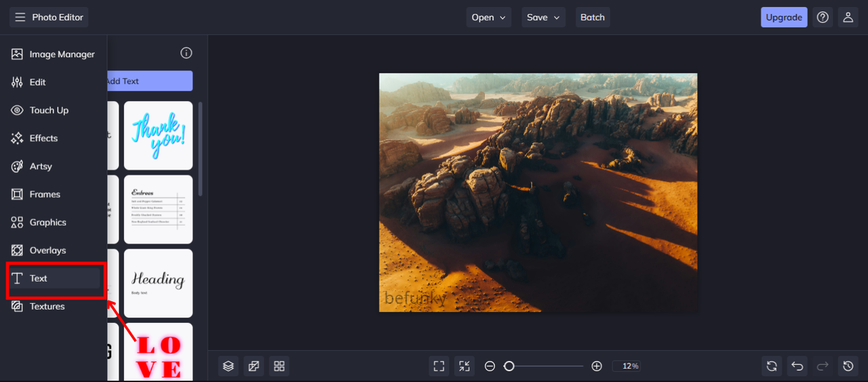Select the Text tool in sidebar

point(54,278)
